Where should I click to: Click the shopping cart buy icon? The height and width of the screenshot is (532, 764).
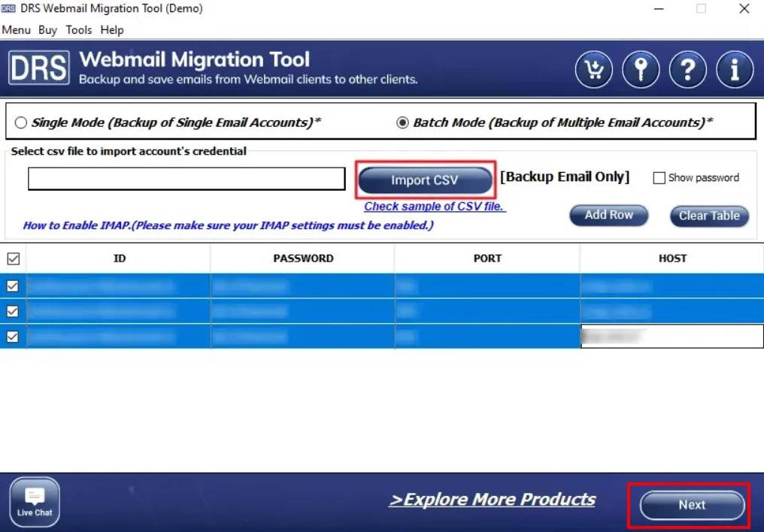[594, 70]
